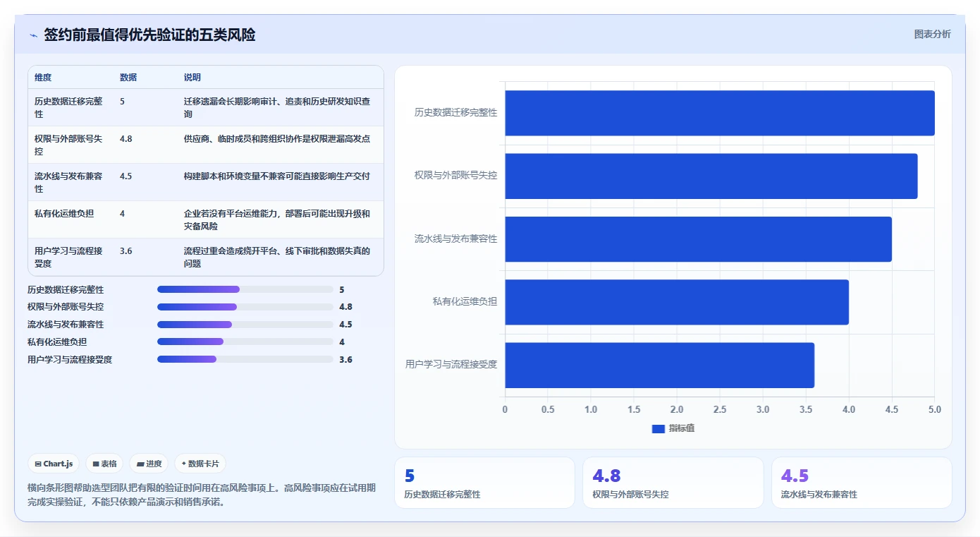Click the 说明 column header
The image size is (980, 537).
coord(192,77)
